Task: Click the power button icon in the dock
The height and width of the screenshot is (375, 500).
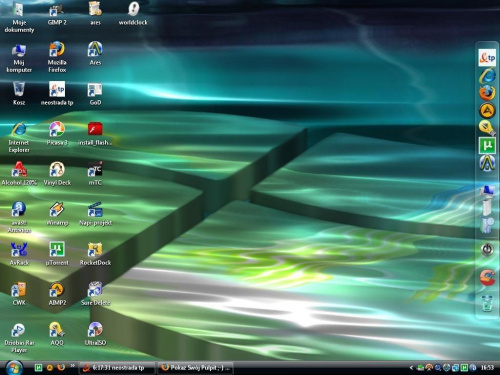Action: coord(487,249)
